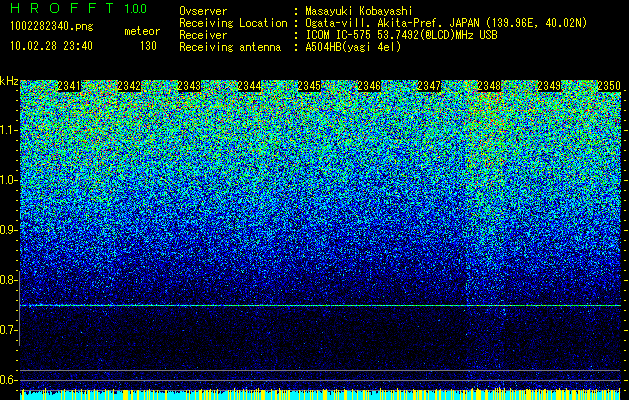Click the 2345 time marker
This screenshot has width=629, height=400.
pos(309,86)
